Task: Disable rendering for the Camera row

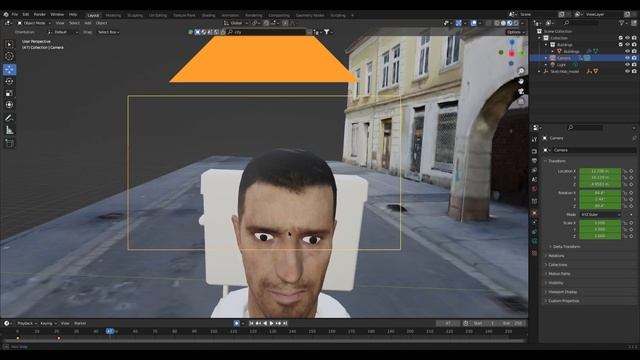Action: coord(634,58)
